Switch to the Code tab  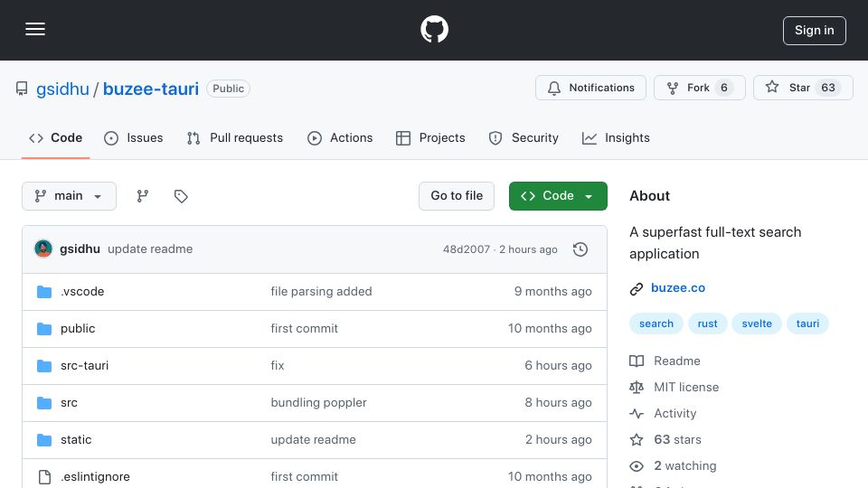point(55,137)
